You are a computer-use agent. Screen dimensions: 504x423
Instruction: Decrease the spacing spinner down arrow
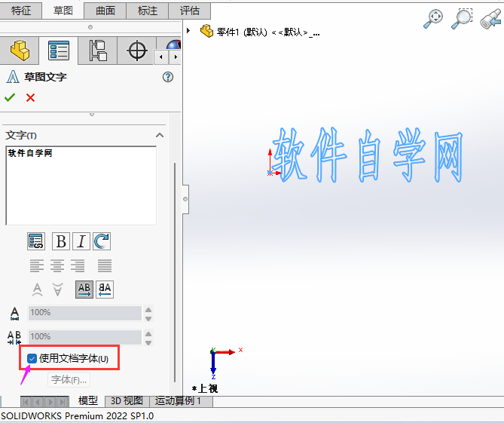tap(148, 342)
